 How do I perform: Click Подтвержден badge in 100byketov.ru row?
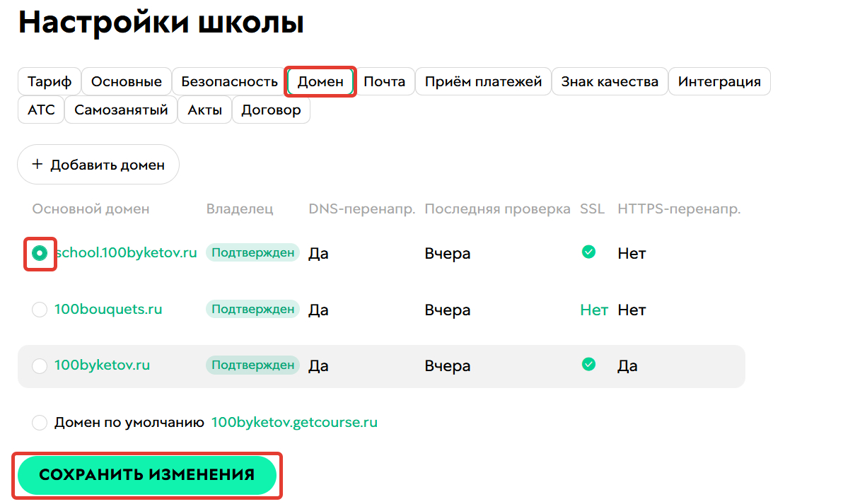(x=252, y=365)
